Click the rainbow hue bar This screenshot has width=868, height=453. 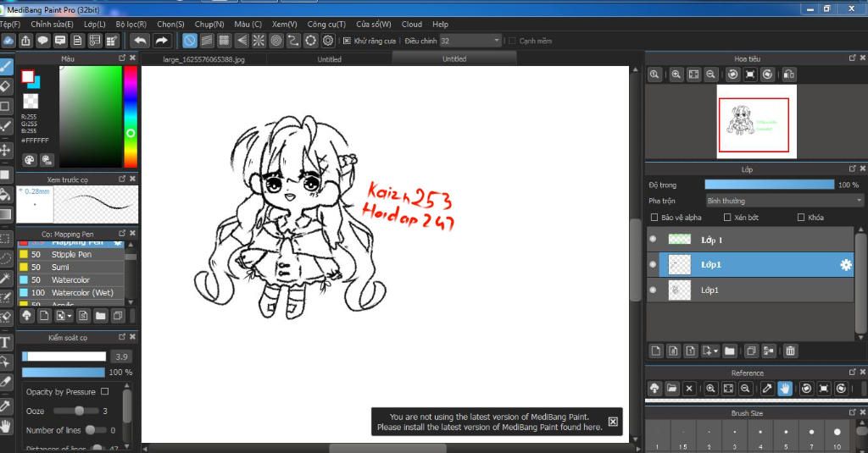click(131, 117)
